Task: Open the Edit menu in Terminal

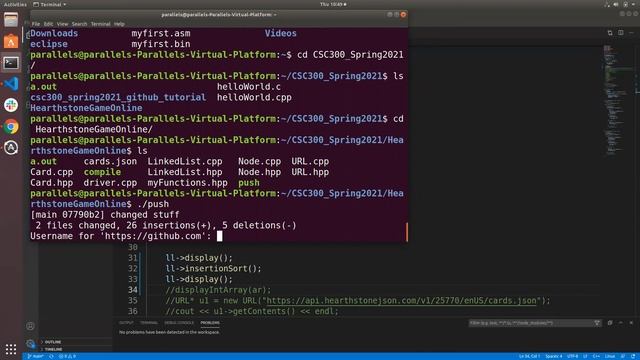Action: tap(49, 24)
